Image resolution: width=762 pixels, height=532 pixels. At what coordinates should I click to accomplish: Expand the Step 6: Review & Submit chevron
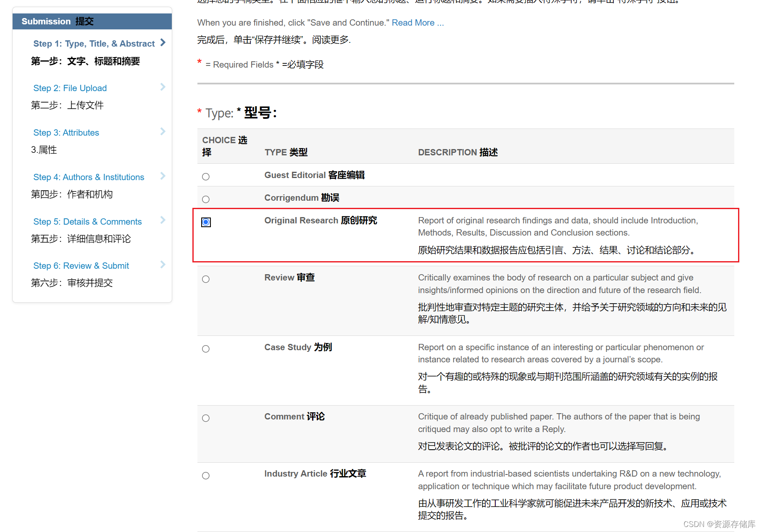tap(163, 265)
